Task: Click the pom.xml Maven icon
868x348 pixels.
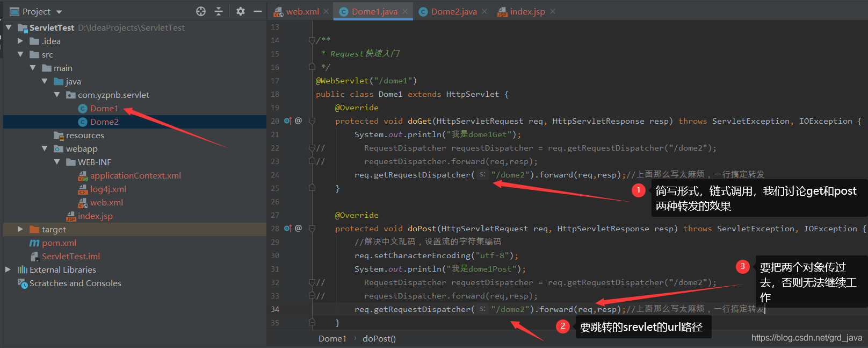Action: pos(34,243)
